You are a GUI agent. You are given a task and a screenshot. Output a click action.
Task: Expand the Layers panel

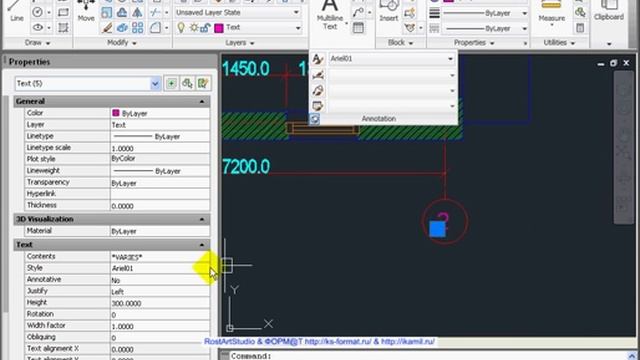coord(240,43)
